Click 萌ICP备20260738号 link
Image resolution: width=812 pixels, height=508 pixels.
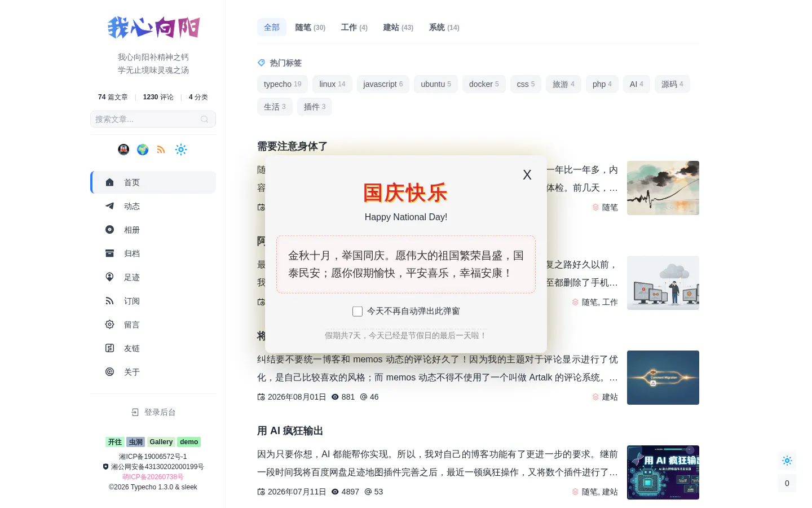click(x=153, y=477)
